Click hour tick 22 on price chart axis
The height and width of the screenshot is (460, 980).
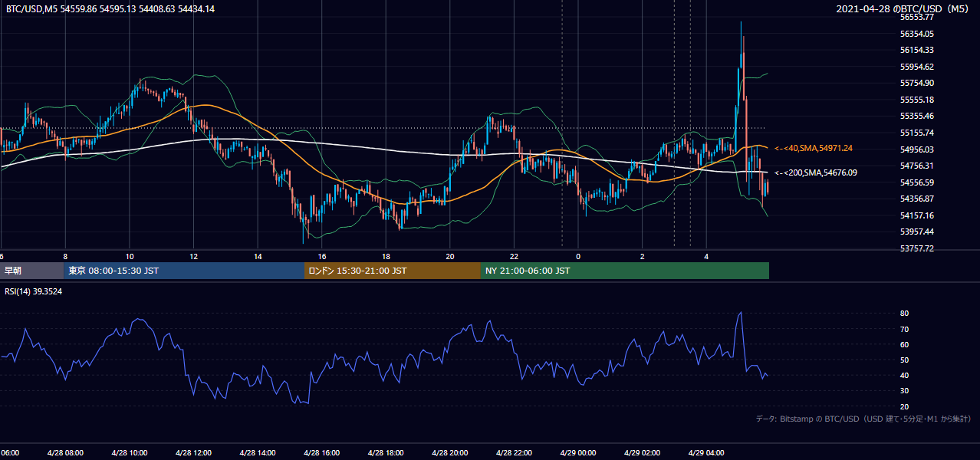click(x=515, y=256)
